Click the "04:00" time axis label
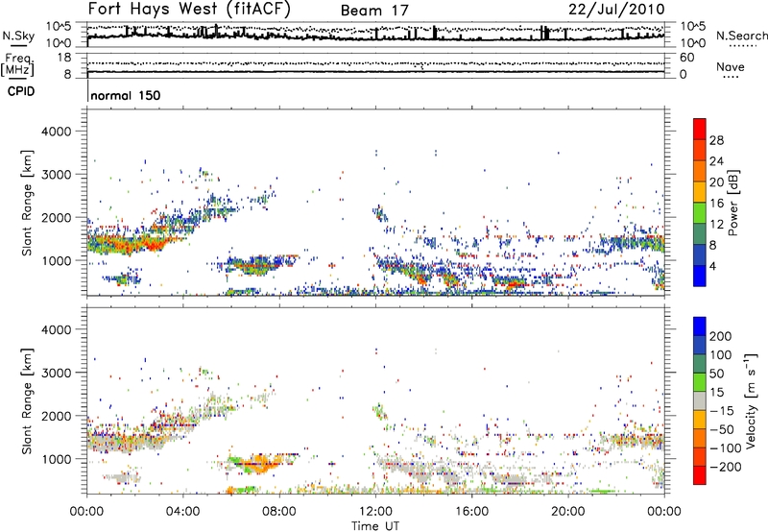 point(182,512)
